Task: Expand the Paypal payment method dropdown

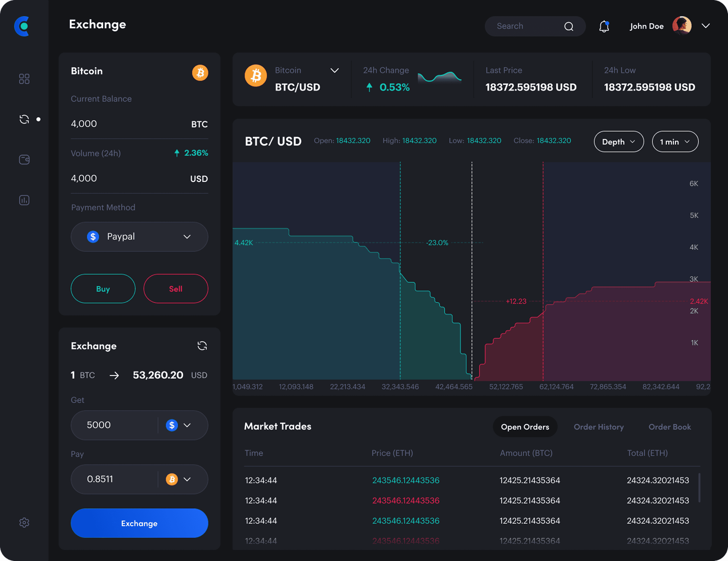Action: [139, 237]
